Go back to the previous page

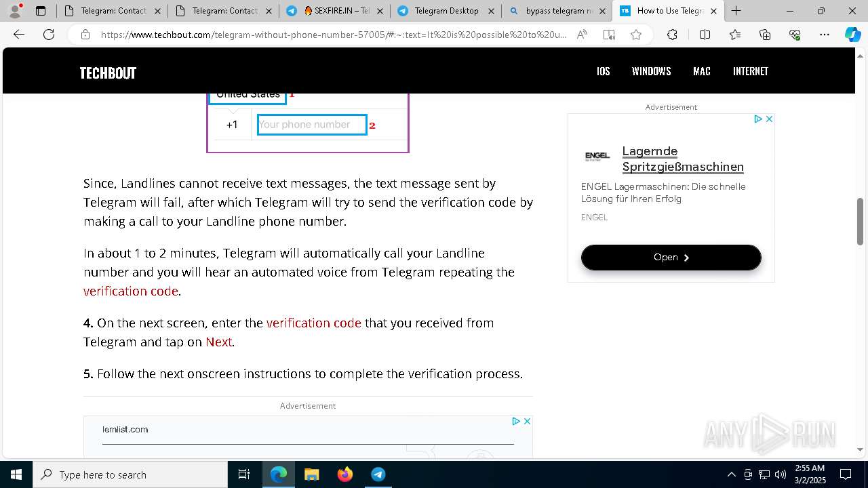pyautogui.click(x=19, y=35)
